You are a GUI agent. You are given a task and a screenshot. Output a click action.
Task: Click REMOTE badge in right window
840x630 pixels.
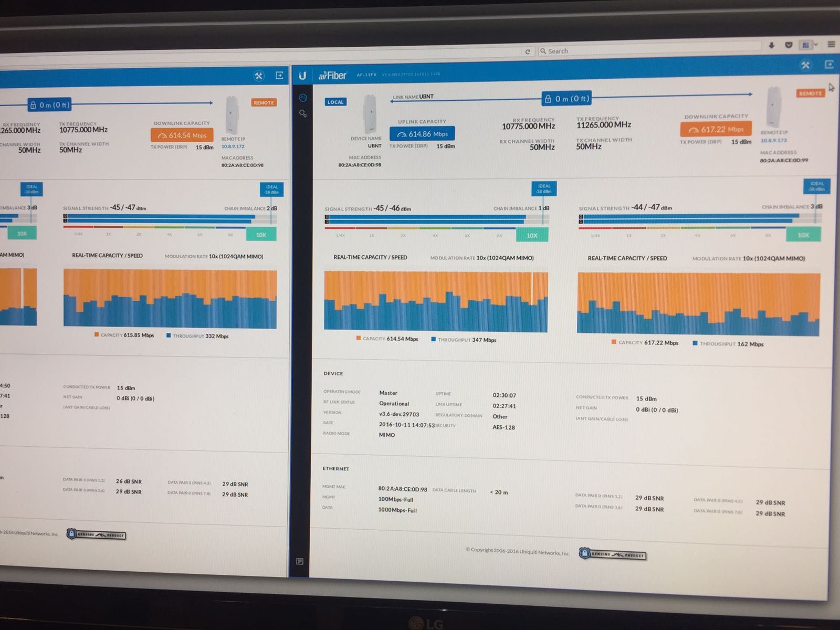pyautogui.click(x=811, y=93)
